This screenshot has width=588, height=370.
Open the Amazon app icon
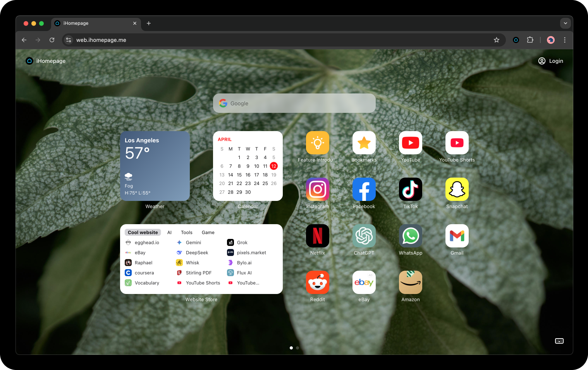[x=411, y=282]
